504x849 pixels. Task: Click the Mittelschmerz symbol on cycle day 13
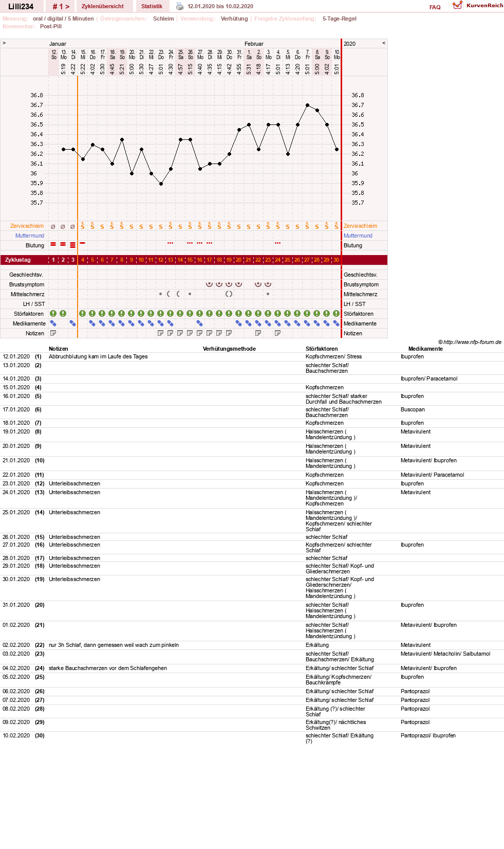coord(169,294)
